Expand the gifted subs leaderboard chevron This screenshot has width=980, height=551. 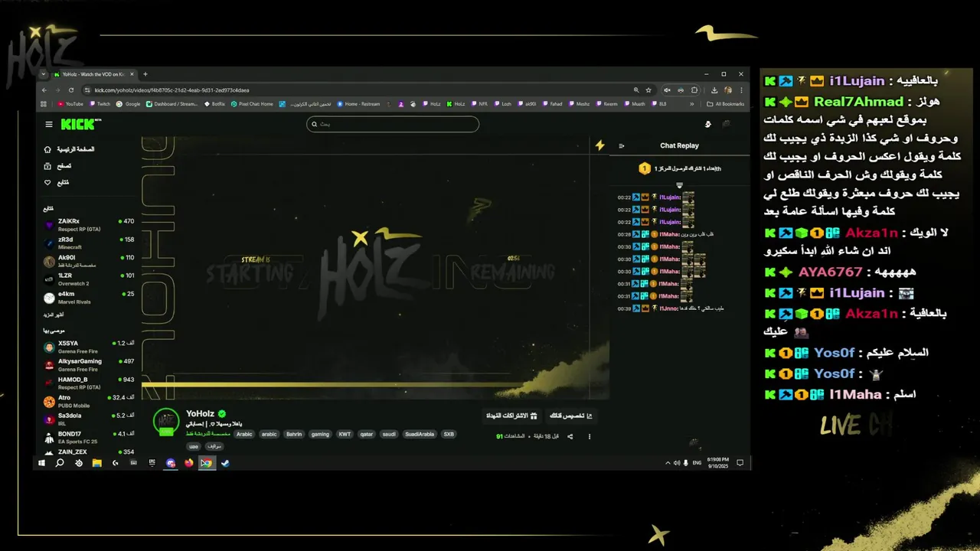(x=679, y=185)
